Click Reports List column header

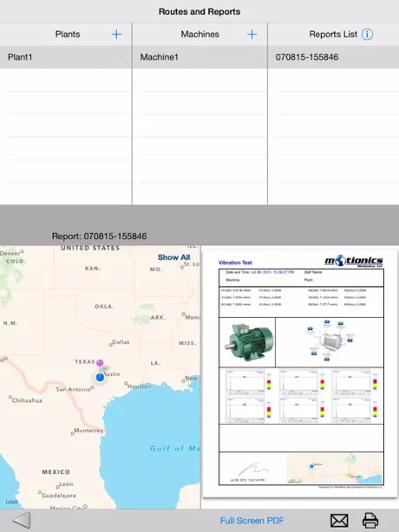[333, 35]
